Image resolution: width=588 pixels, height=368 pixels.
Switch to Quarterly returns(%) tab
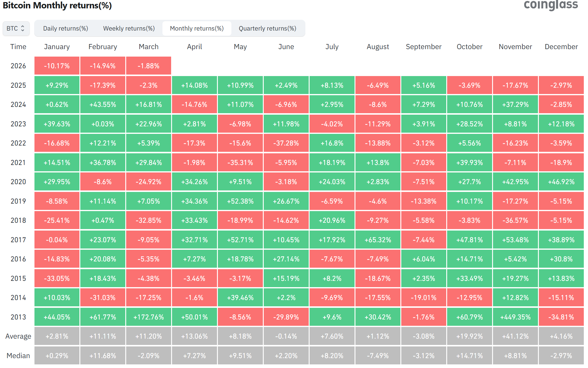click(267, 28)
